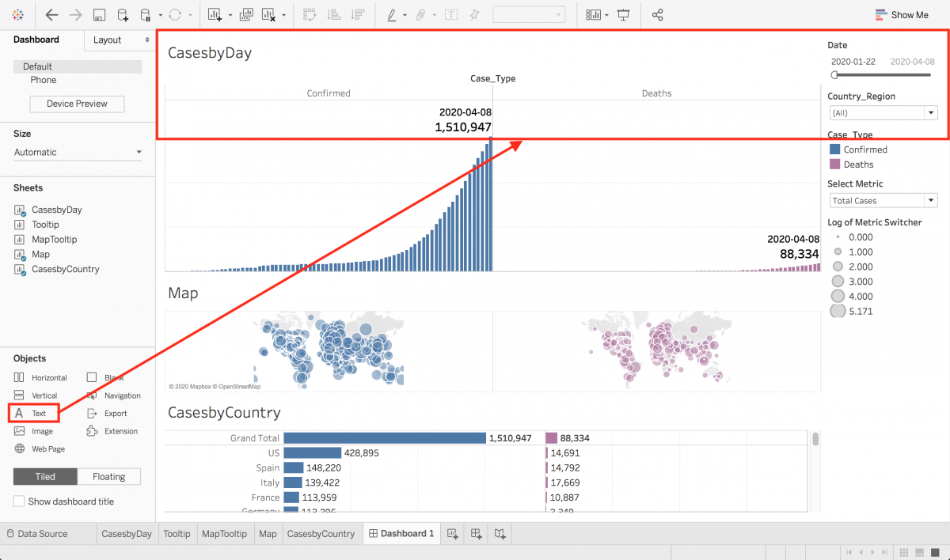This screenshot has height=560, width=950.
Task: Click the Save icon in toolbar
Action: pyautogui.click(x=99, y=15)
